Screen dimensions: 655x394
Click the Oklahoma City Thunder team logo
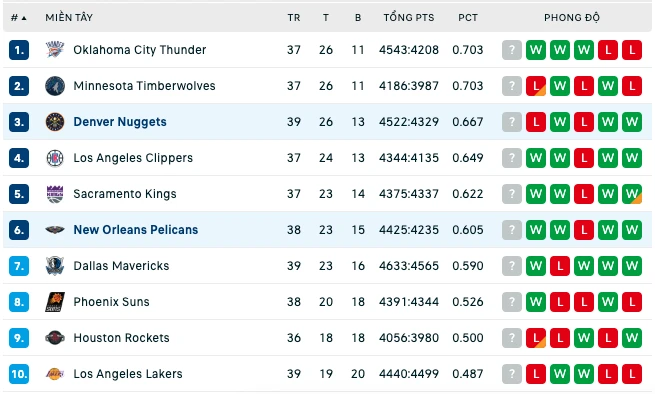coord(55,50)
